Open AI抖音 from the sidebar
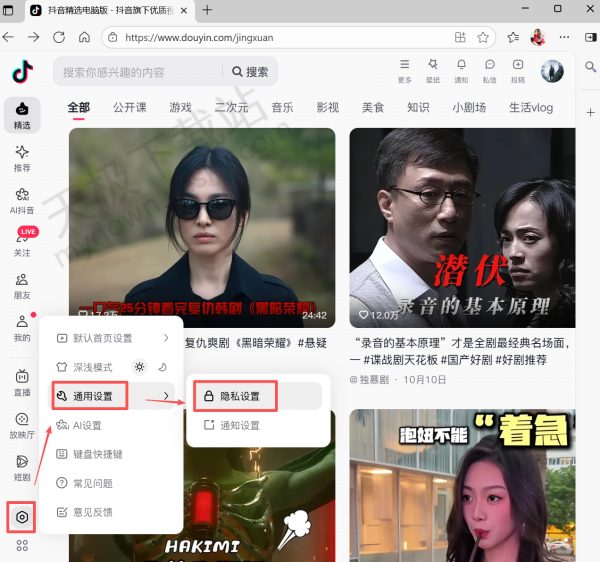This screenshot has height=562, width=600. coord(22,198)
